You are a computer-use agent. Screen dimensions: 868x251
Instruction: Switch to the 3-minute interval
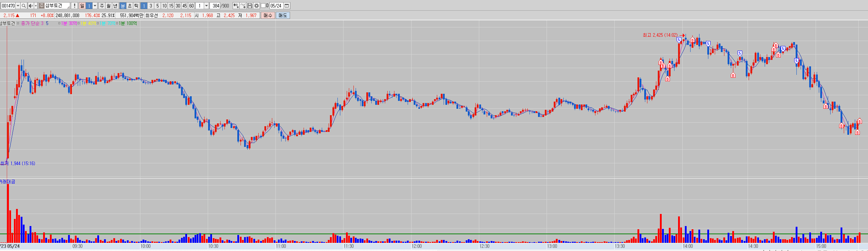[151, 6]
